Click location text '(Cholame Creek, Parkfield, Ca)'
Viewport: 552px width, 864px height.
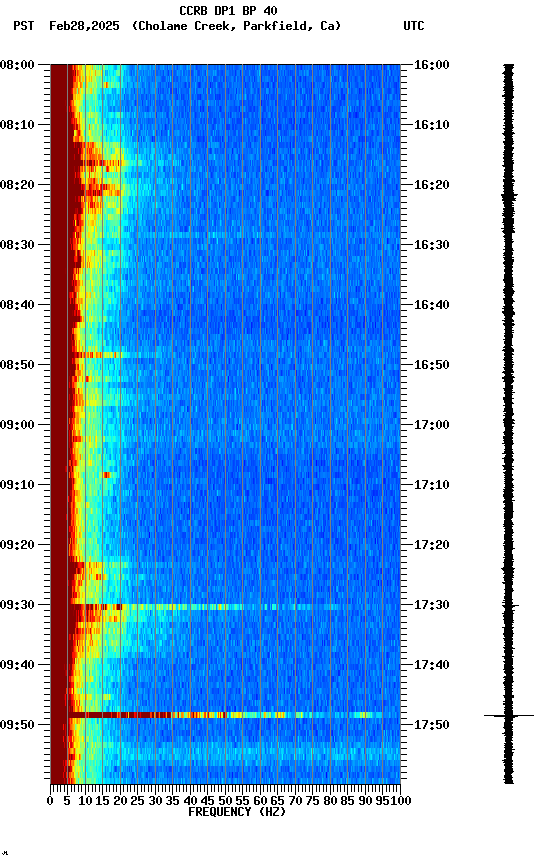[236, 26]
